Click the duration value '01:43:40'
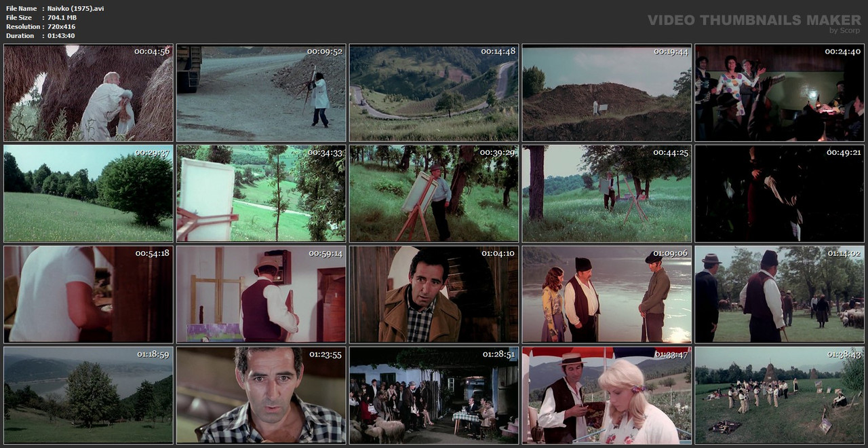Screen dimensions: 868x448 tap(61, 35)
